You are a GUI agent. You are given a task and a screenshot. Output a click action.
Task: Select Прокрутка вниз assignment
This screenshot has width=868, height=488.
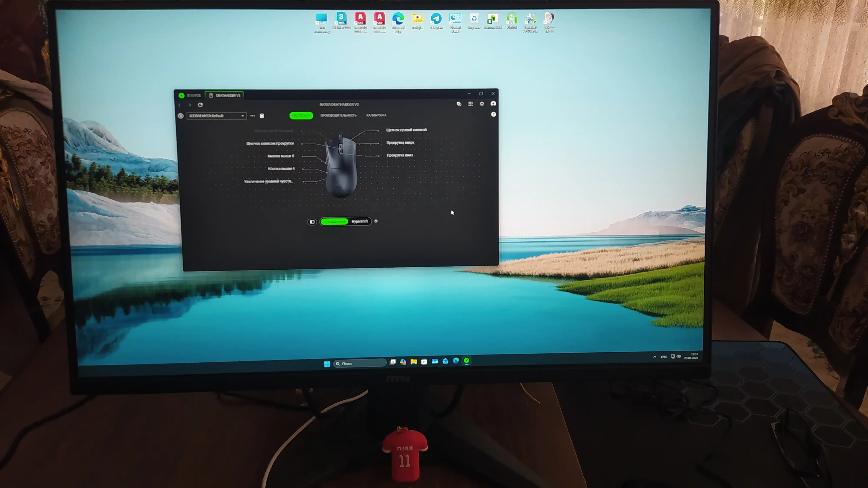[400, 155]
